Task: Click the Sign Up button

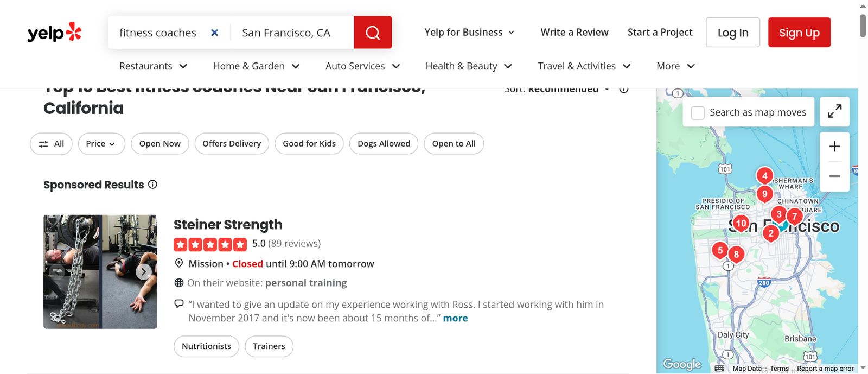Action: [x=799, y=33]
